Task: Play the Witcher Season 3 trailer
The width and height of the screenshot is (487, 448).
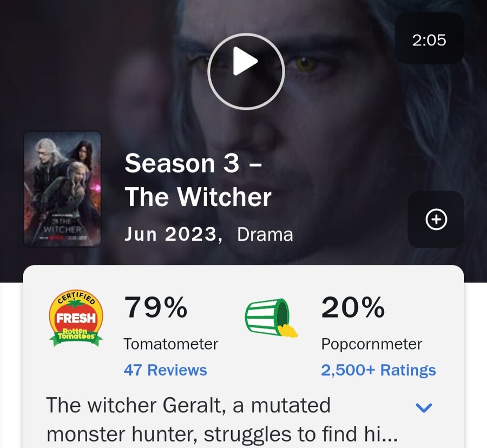Action: [x=246, y=71]
